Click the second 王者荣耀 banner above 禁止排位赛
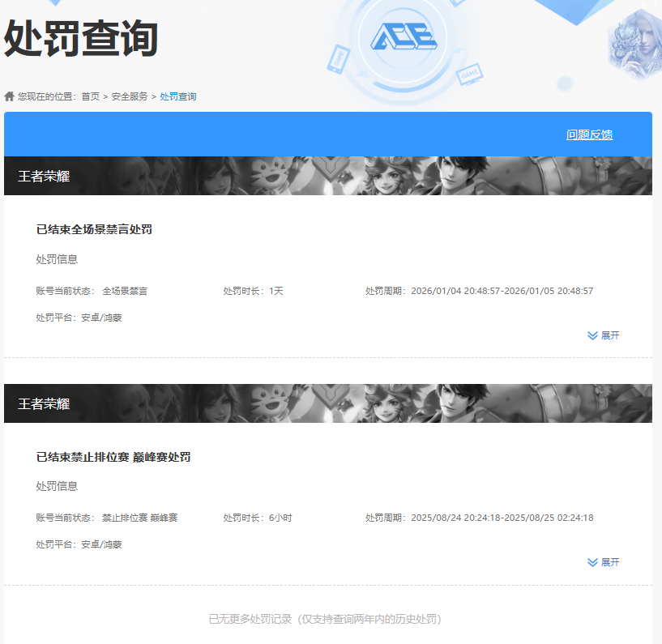This screenshot has width=662, height=644. [328, 403]
